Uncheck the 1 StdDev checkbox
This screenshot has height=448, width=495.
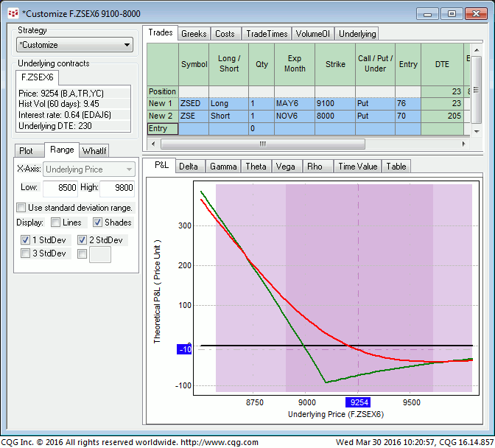click(25, 240)
